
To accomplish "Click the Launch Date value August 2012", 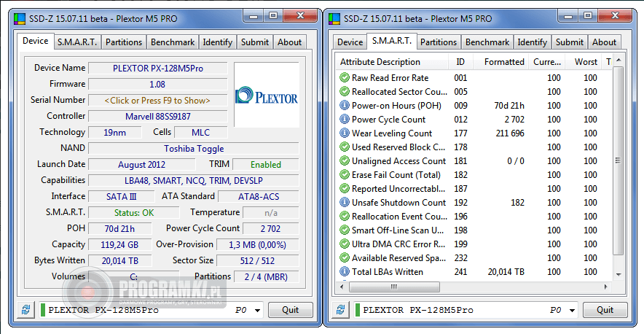I will pos(142,165).
